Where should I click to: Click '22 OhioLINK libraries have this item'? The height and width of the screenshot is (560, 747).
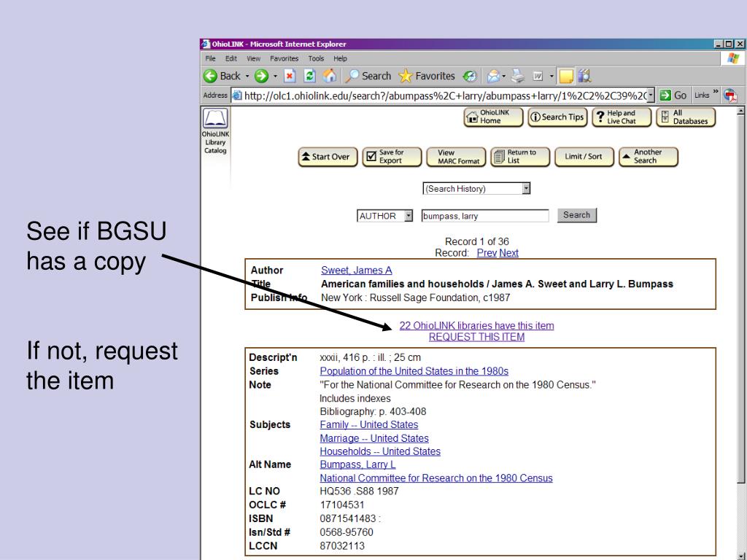(476, 326)
